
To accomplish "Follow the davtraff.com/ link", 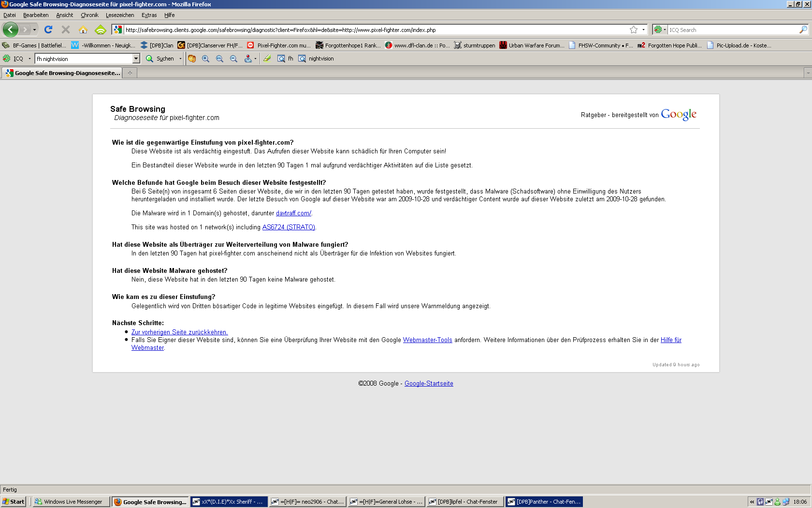I will click(x=293, y=213).
